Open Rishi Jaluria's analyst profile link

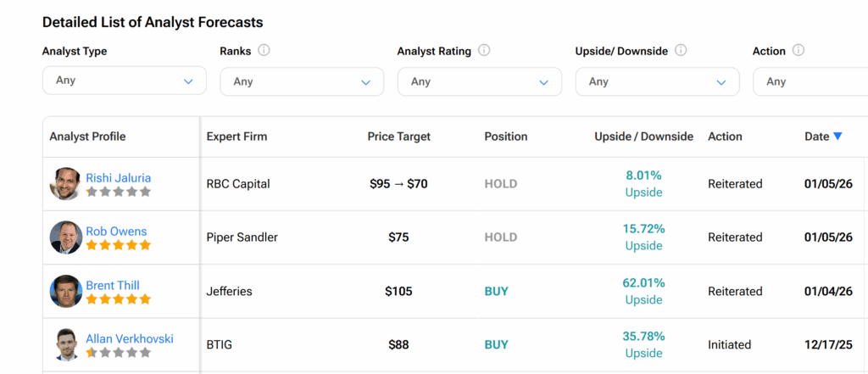click(119, 178)
